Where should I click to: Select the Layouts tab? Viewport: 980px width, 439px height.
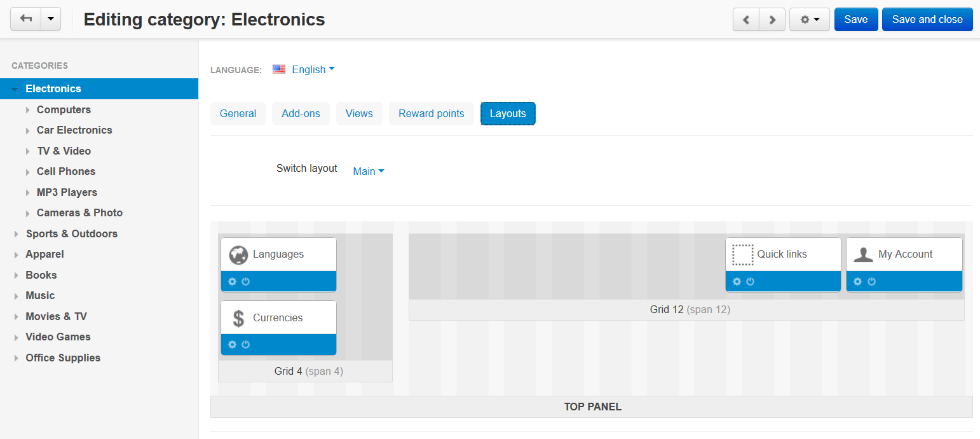click(508, 113)
